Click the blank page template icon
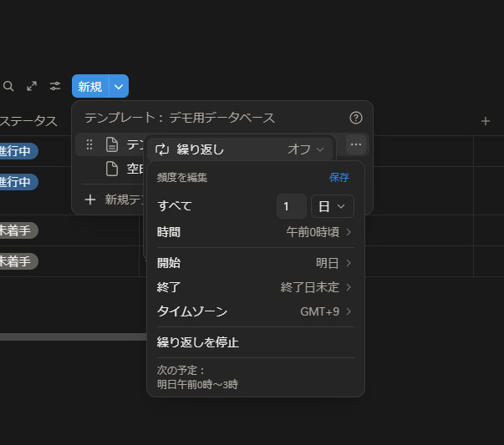 111,169
